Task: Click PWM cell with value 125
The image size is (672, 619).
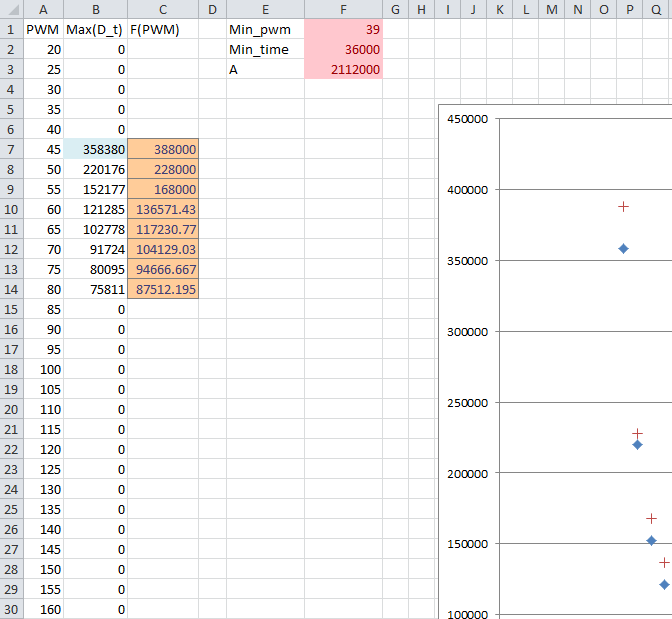Action: pos(43,469)
